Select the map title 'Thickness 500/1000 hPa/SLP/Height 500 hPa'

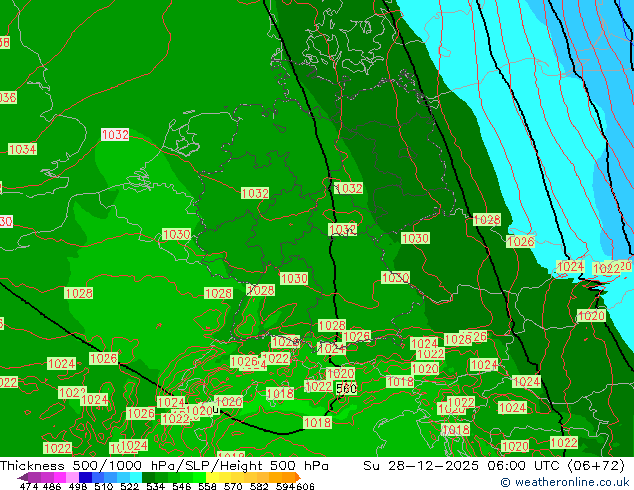click(164, 466)
